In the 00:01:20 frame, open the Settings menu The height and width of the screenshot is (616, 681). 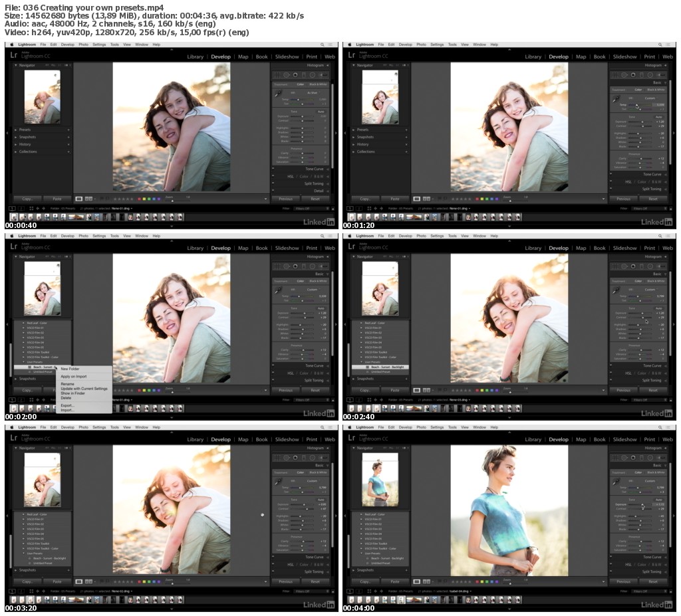[437, 45]
